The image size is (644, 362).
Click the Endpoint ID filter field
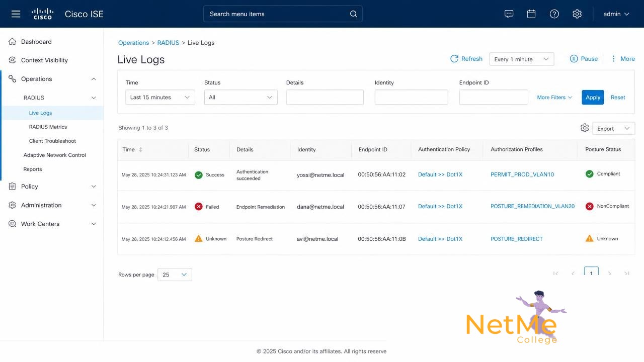pos(494,98)
